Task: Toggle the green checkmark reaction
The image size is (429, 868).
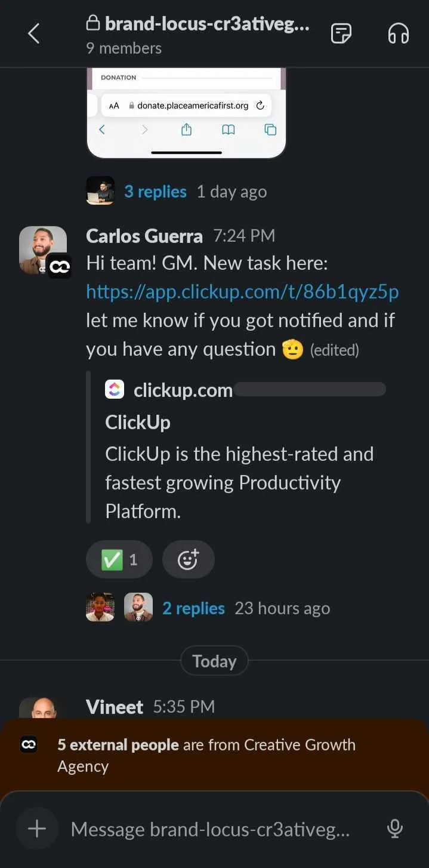Action: click(x=119, y=559)
